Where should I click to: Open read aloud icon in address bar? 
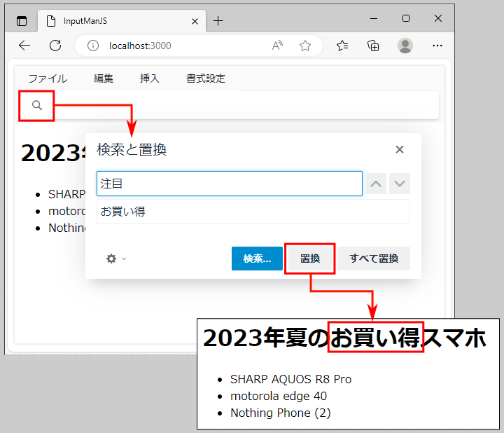(277, 46)
